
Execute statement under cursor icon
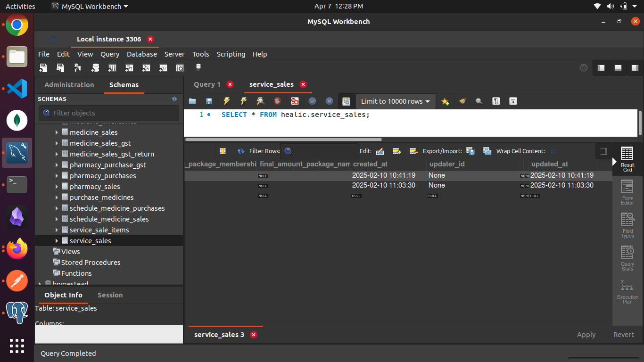243,101
